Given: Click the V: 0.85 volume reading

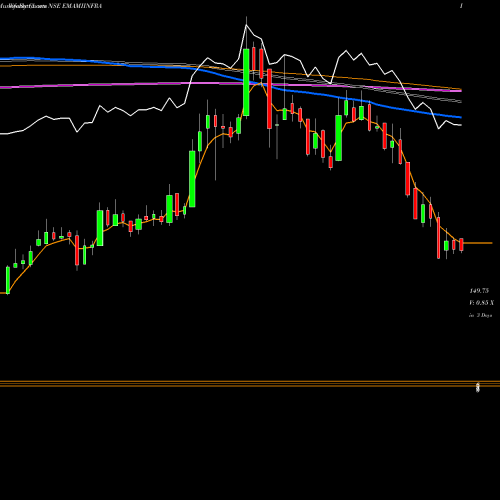Looking at the screenshot, I should (481, 303).
